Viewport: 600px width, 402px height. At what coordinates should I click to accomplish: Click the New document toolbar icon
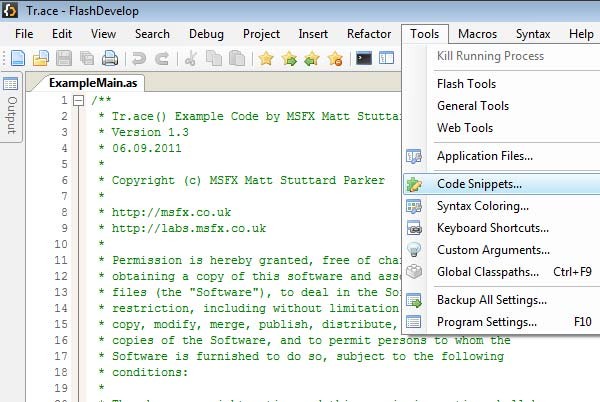pyautogui.click(x=18, y=59)
